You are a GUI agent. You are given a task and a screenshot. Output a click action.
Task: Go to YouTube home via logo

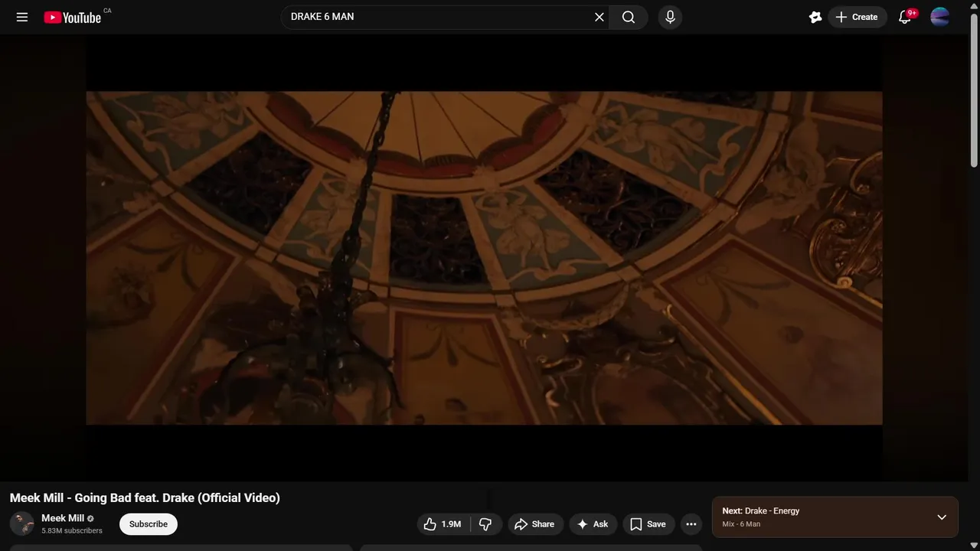pos(73,17)
